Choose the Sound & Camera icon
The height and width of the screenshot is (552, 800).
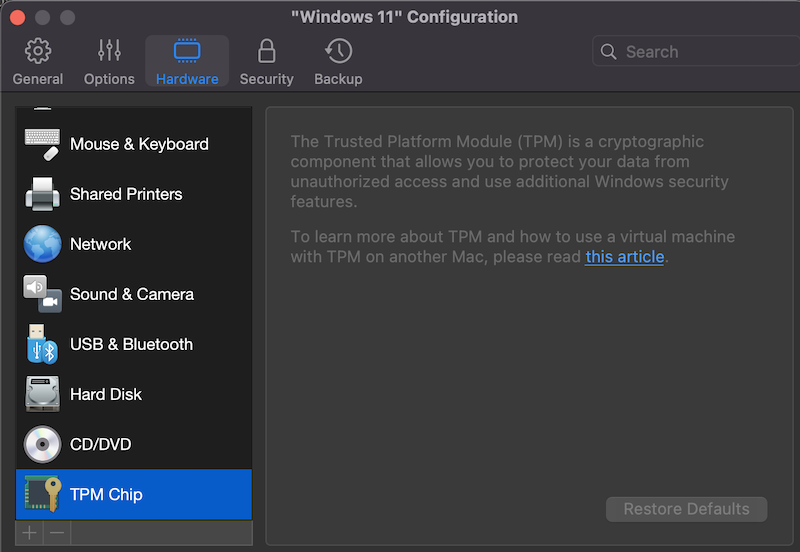coord(42,294)
